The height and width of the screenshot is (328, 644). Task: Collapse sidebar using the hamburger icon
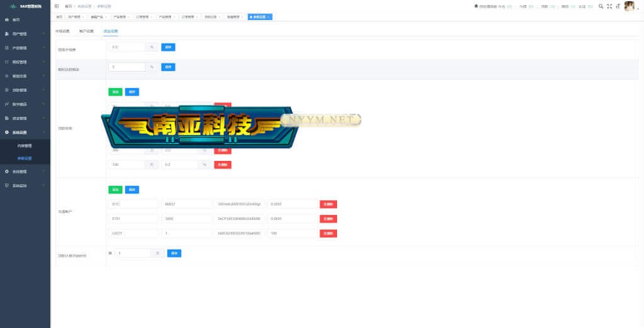tap(57, 6)
